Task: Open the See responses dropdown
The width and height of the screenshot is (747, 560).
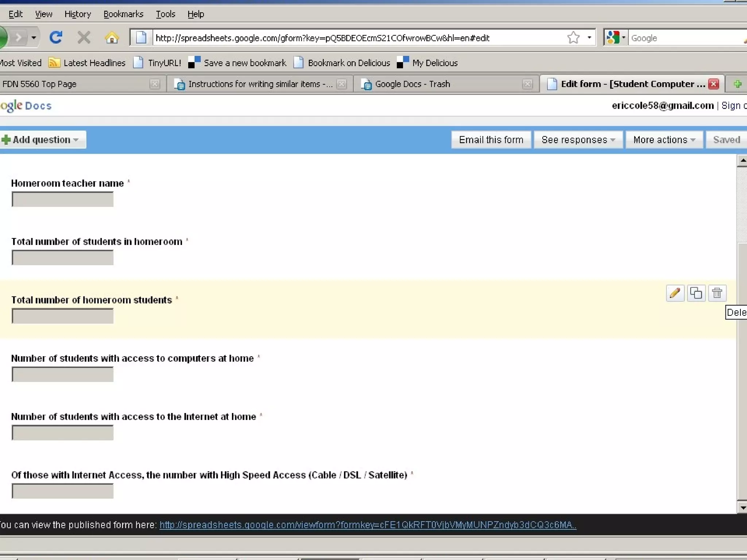Action: click(x=578, y=140)
